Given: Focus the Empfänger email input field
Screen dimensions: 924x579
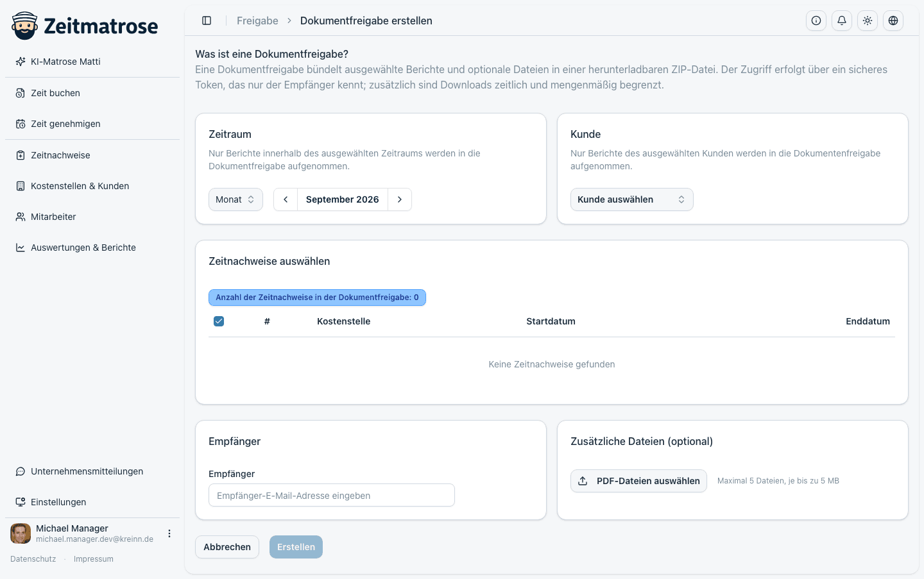Looking at the screenshot, I should click(332, 495).
